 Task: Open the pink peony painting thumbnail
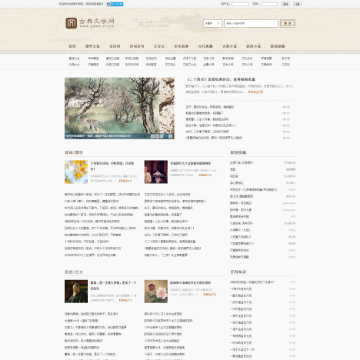pyautogui.click(x=156, y=291)
